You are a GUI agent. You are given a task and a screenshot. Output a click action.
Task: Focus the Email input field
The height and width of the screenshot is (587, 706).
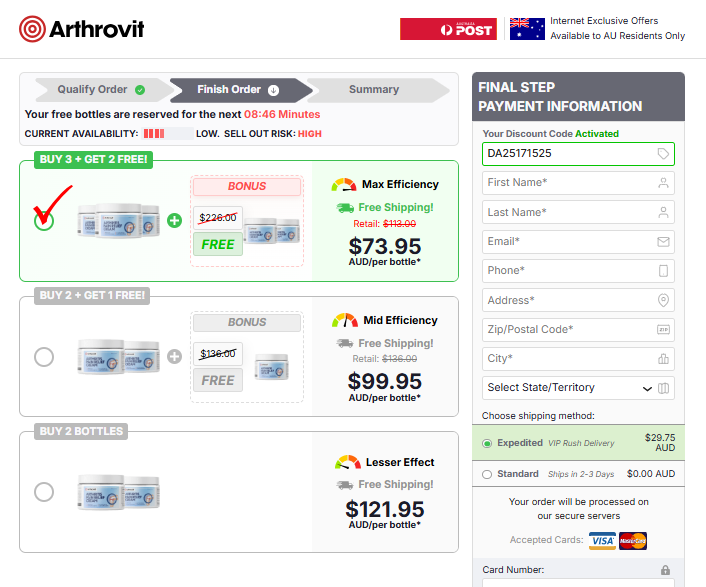pos(568,242)
